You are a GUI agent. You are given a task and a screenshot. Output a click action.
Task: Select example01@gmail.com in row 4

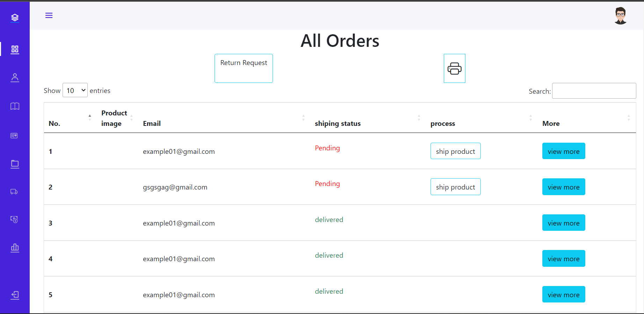[x=179, y=259]
